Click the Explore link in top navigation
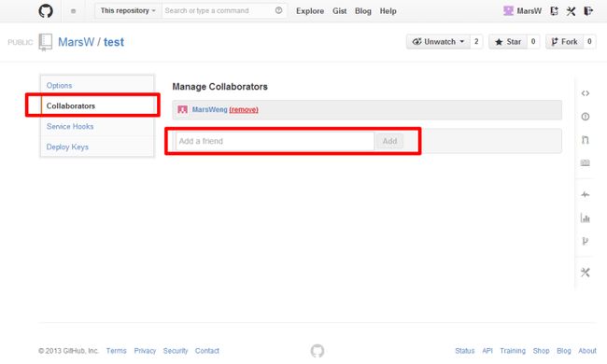607x364 pixels. point(310,11)
